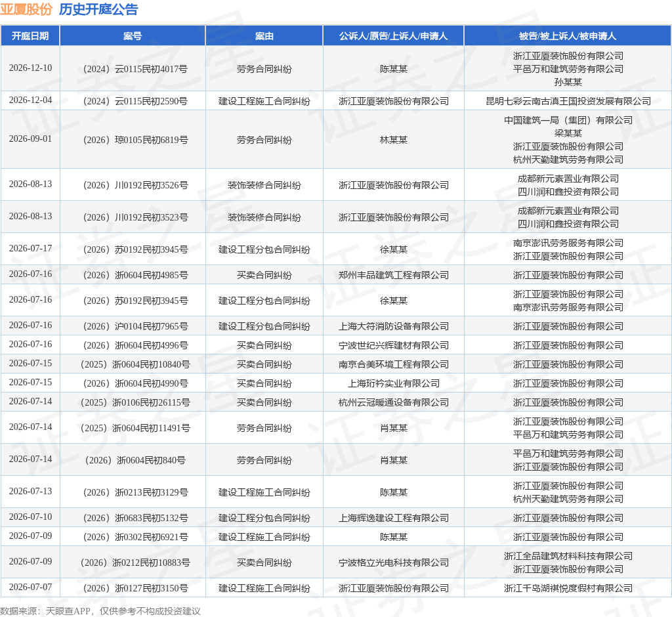Image resolution: width=672 pixels, height=617 pixels.
Task: Select the 案号 column header
Action: tap(133, 36)
